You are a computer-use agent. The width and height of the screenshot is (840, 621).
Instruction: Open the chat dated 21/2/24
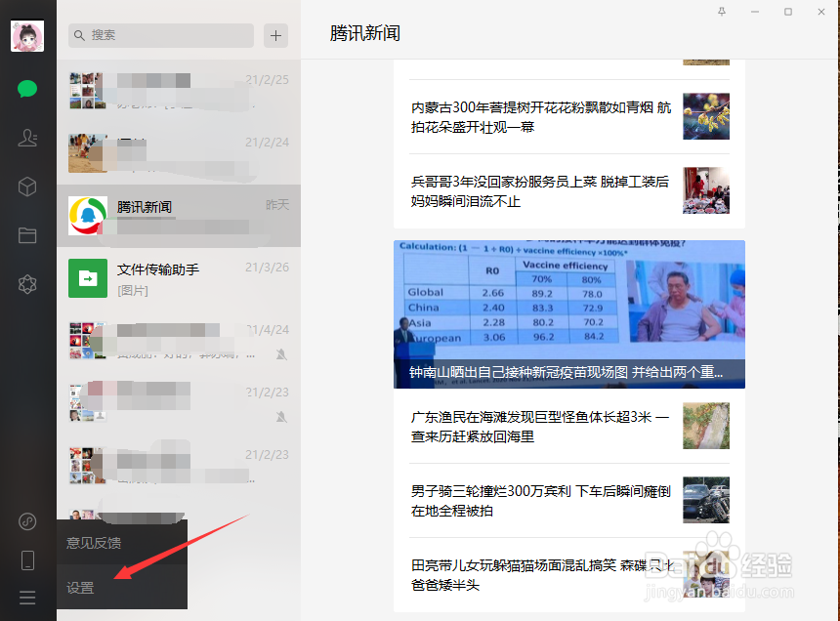[x=179, y=153]
